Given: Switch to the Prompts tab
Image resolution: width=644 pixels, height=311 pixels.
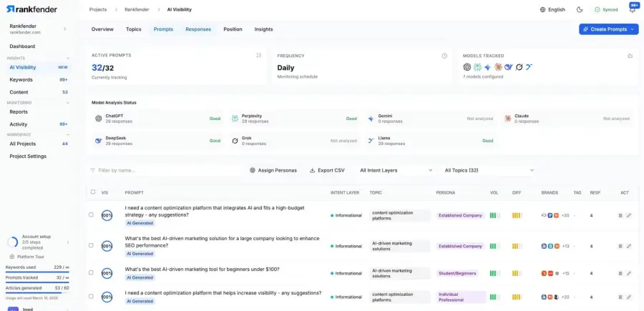Looking at the screenshot, I should 163,29.
